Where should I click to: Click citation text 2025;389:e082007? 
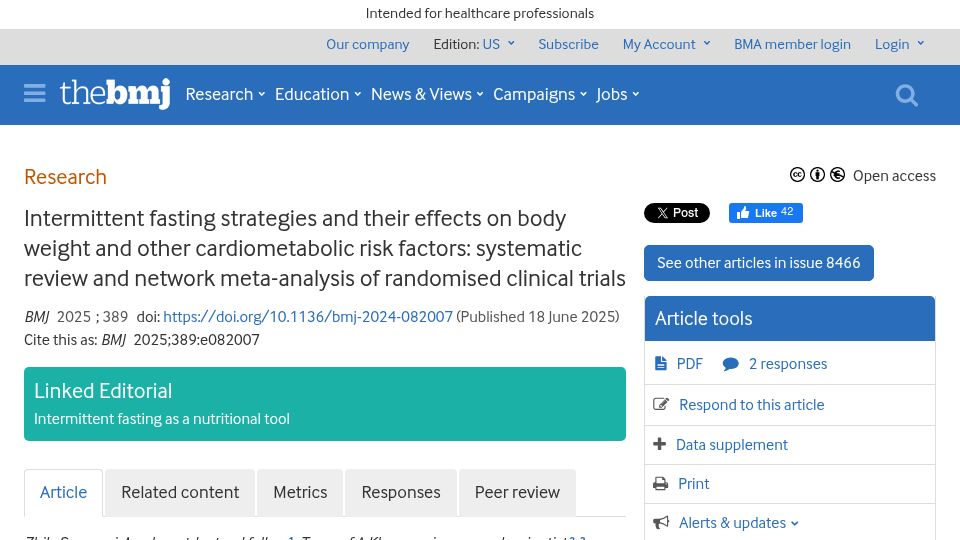pos(197,340)
